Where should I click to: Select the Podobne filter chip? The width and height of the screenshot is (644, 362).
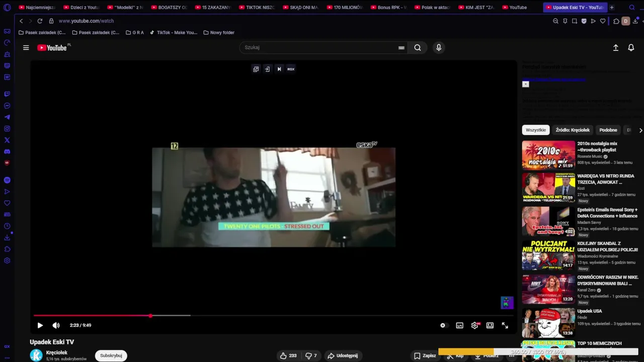[608, 130]
